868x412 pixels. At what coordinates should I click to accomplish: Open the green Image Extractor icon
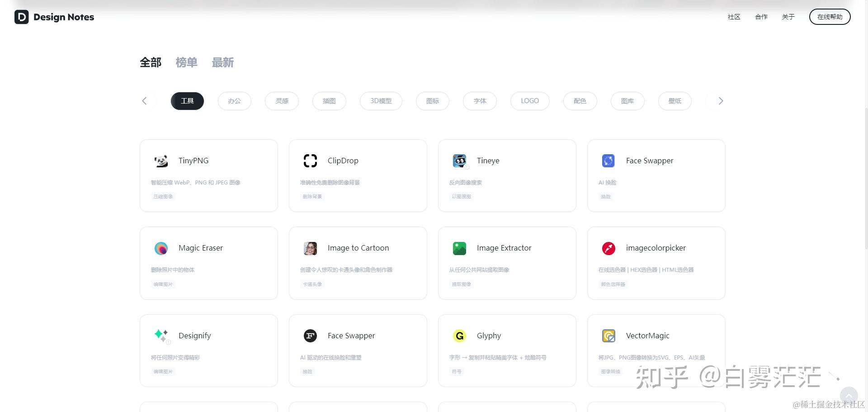coord(459,248)
